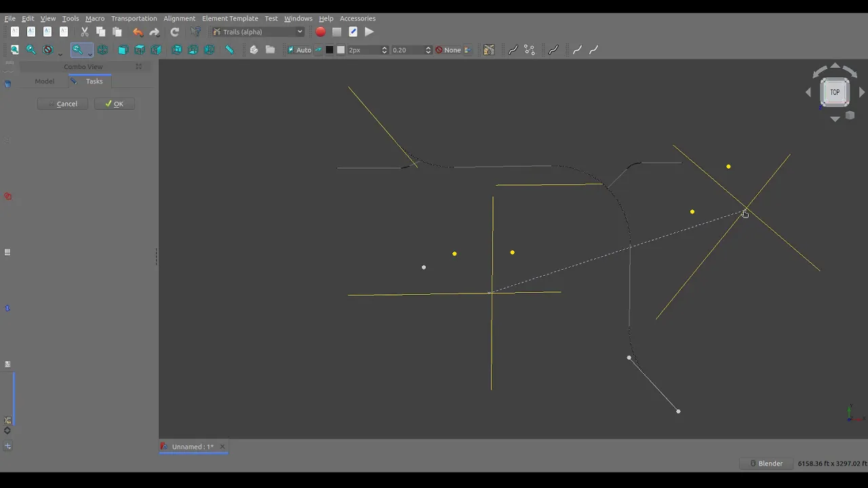Click the first alignment curve tool
This screenshot has width=868, height=488.
point(513,50)
